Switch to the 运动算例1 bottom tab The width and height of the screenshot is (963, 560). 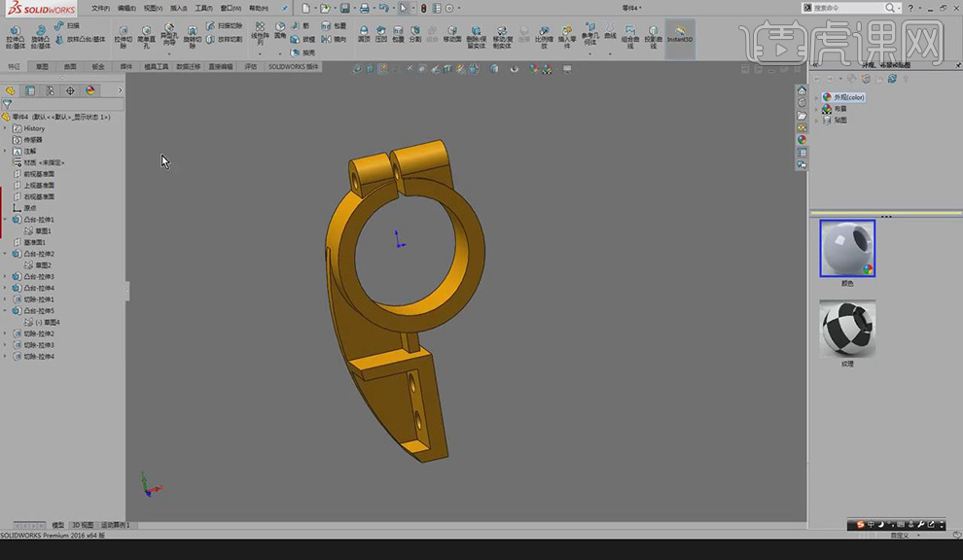(x=116, y=525)
